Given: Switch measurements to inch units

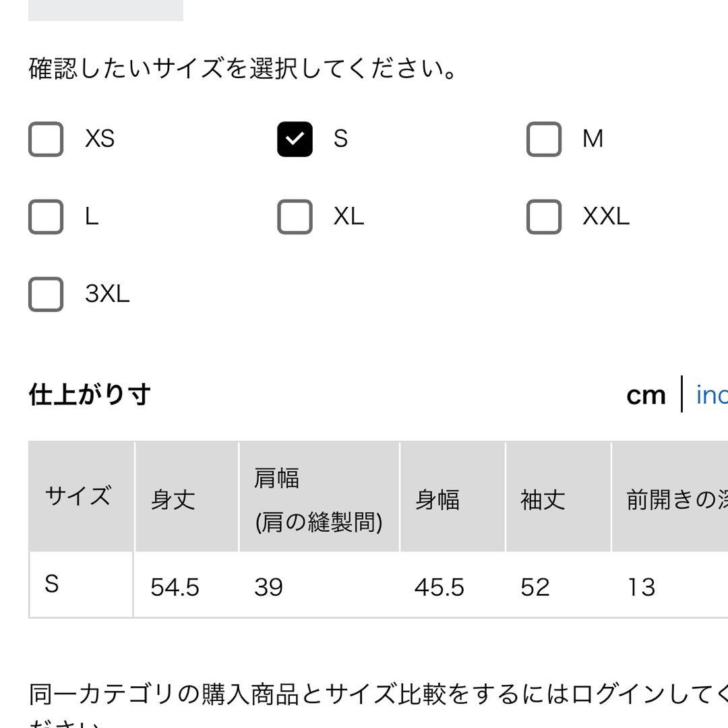Looking at the screenshot, I should [712, 395].
